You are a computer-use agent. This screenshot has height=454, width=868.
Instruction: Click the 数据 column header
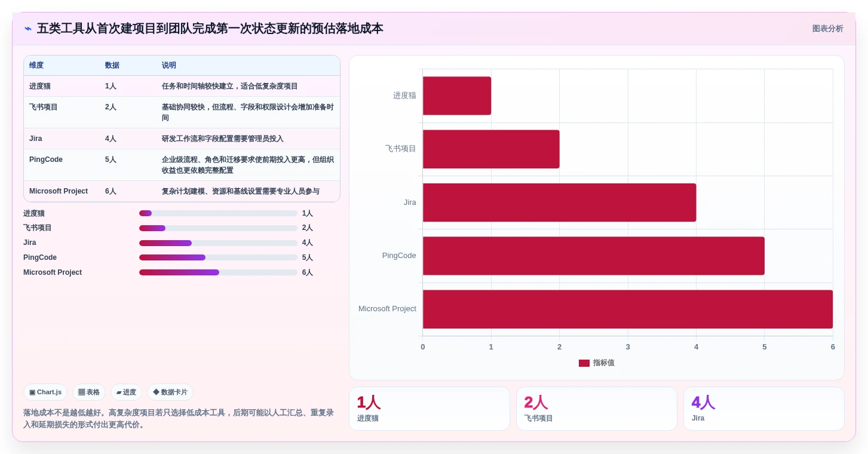[x=112, y=66]
